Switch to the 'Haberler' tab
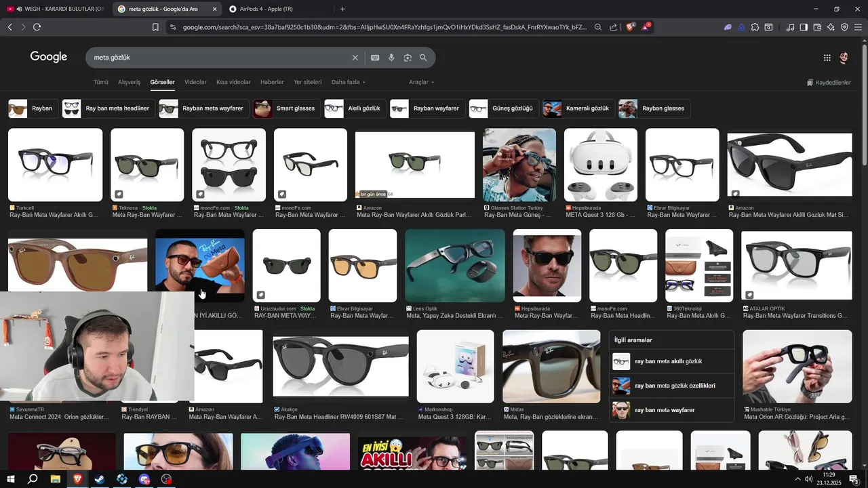The height and width of the screenshot is (488, 868). 272,82
